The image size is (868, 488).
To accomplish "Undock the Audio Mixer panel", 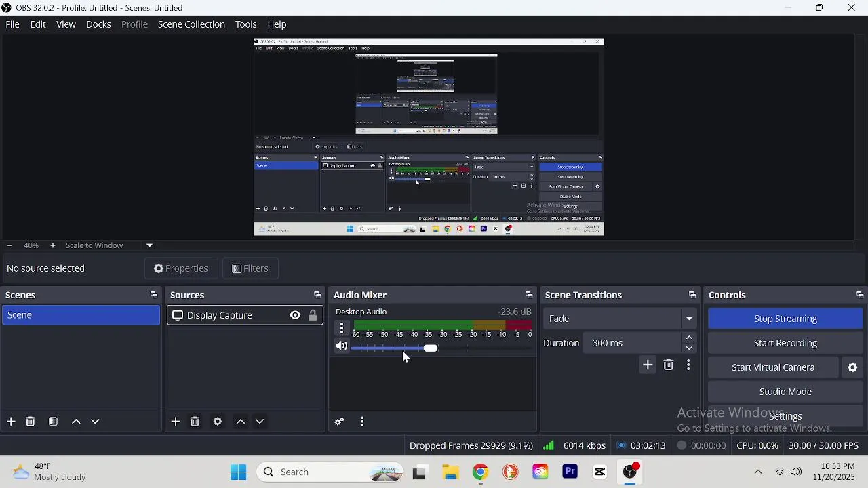I will tap(529, 296).
